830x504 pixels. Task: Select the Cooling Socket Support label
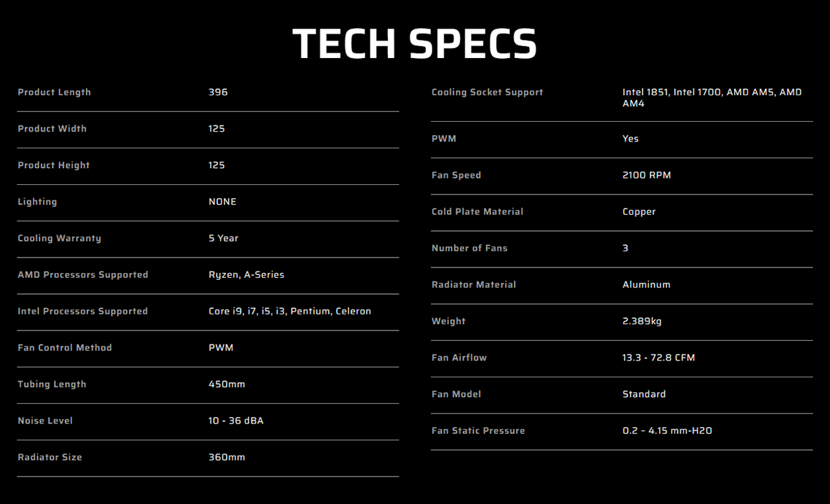[487, 92]
